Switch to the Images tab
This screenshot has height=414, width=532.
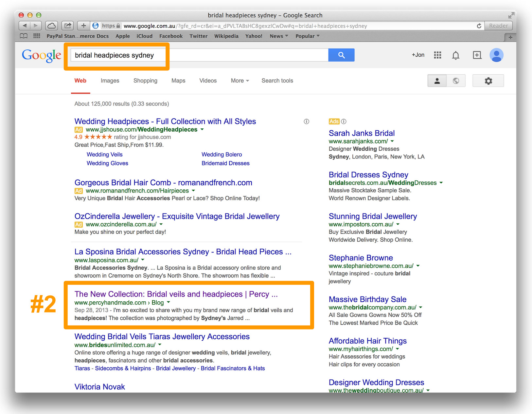[x=110, y=81]
